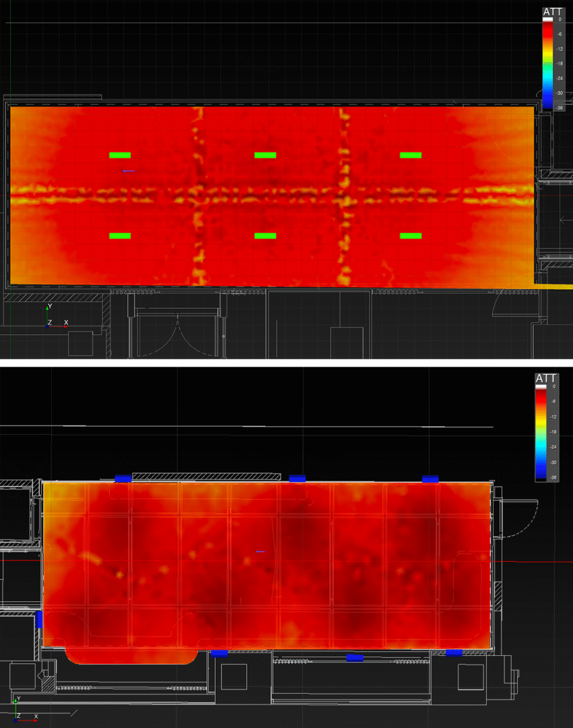Select bottom-left green speaker in upper map

[x=120, y=236]
